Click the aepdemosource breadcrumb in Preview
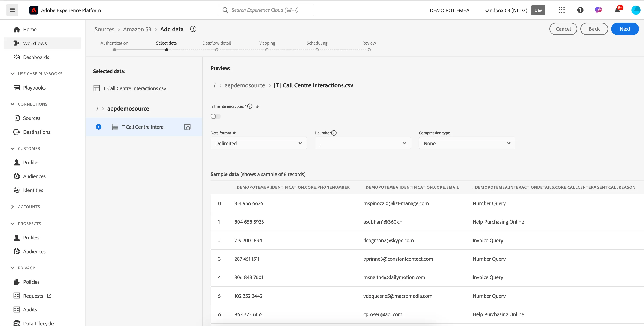The height and width of the screenshot is (326, 644). point(244,85)
